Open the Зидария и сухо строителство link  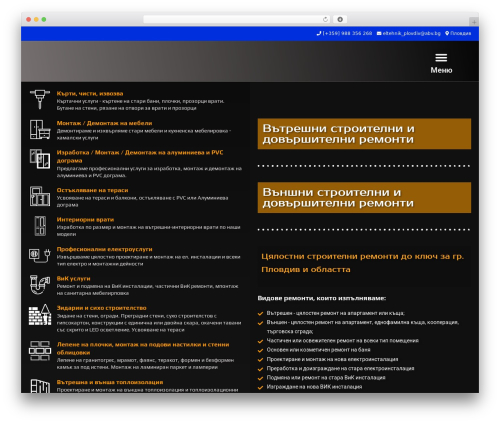101,308
